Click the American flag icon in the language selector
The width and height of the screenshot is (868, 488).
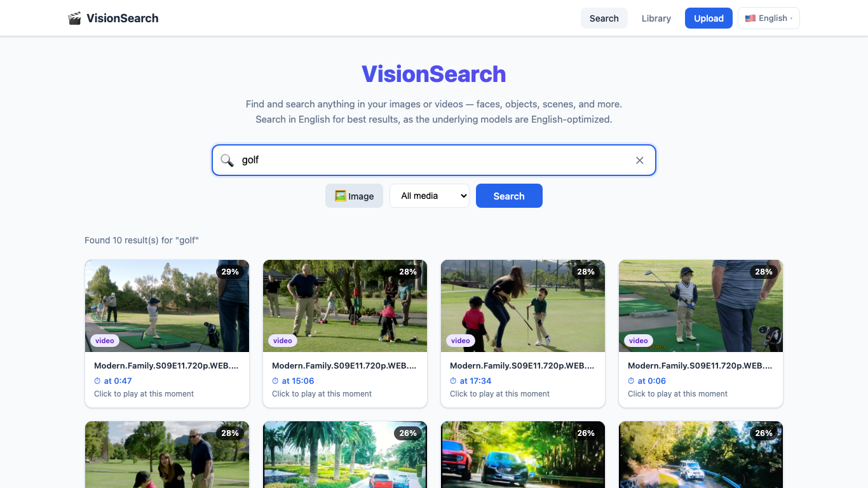[x=750, y=18]
